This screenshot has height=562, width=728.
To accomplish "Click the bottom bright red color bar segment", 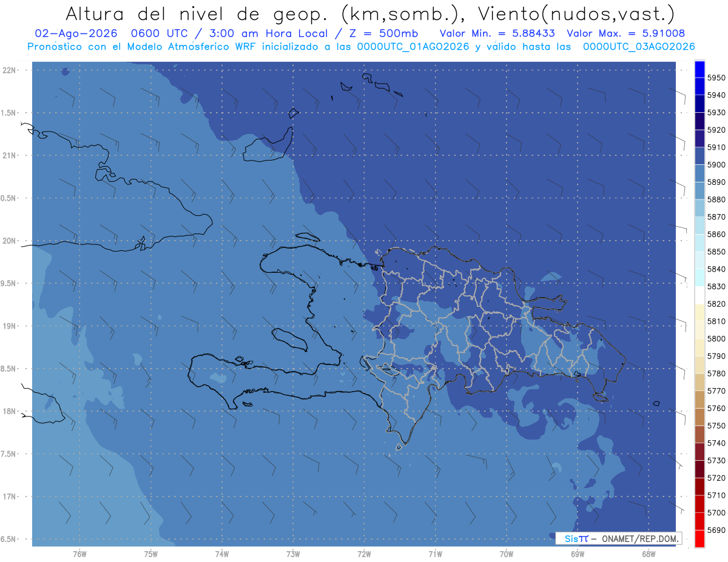I will click(699, 538).
